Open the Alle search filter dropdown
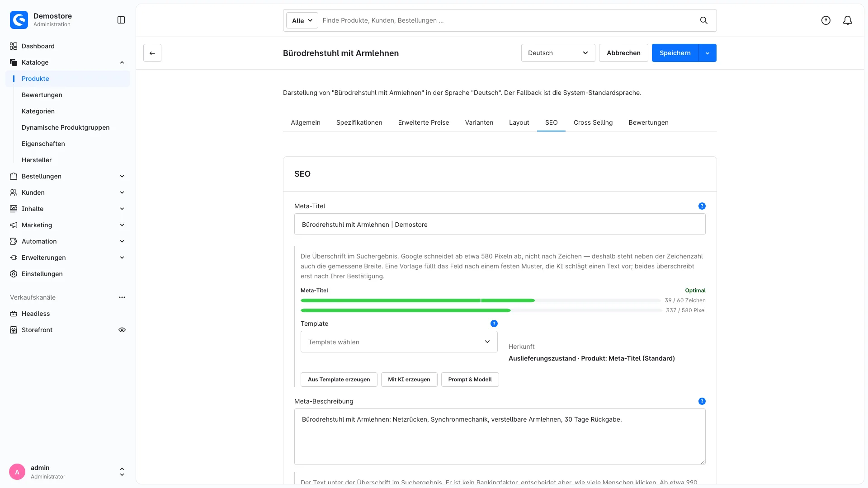 pyautogui.click(x=302, y=20)
